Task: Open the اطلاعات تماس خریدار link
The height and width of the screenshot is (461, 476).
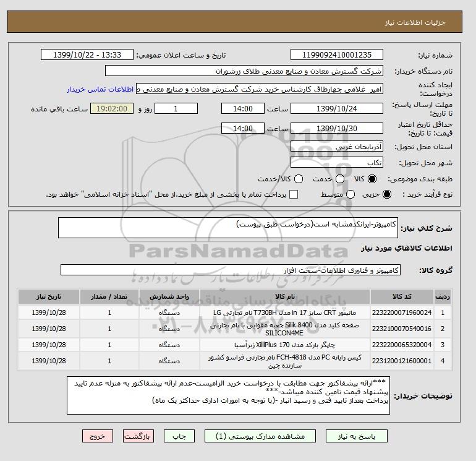Action: tap(100, 89)
